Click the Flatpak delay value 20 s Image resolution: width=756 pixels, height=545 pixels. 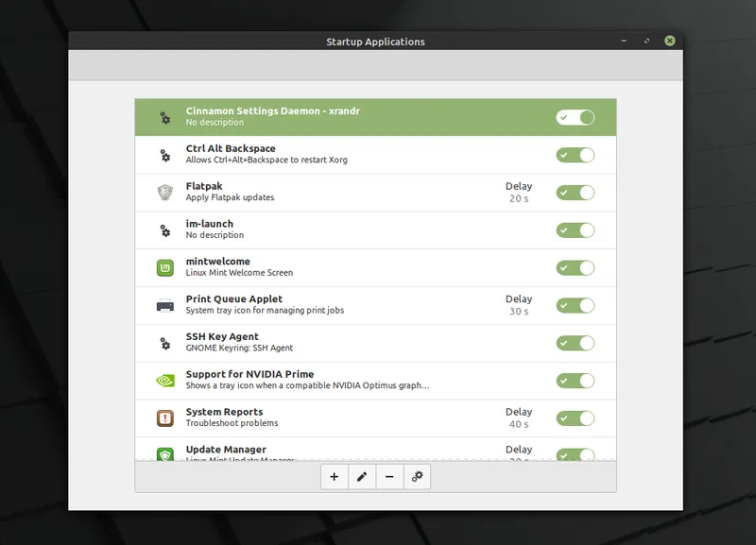[x=519, y=198]
